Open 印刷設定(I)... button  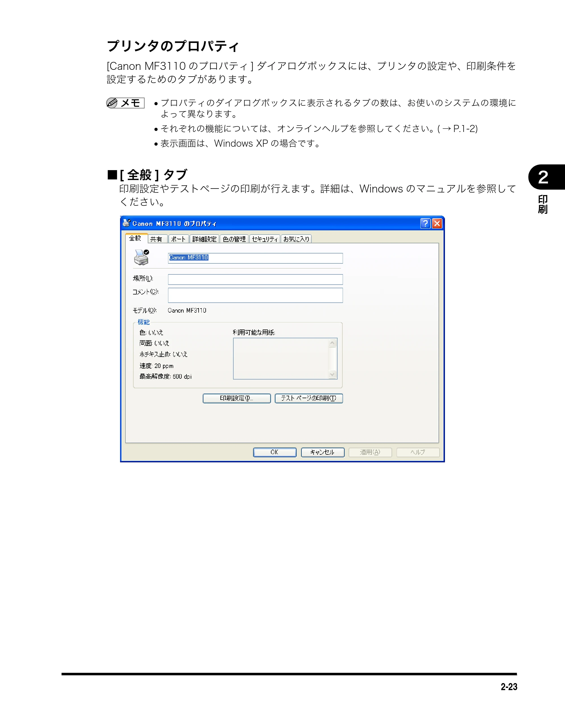coord(236,398)
